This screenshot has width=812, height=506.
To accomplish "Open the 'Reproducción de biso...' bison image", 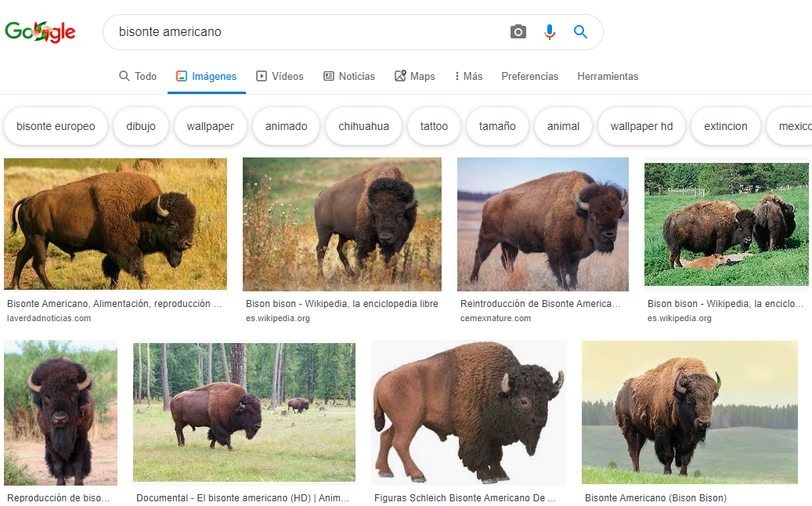I will pos(60,413).
